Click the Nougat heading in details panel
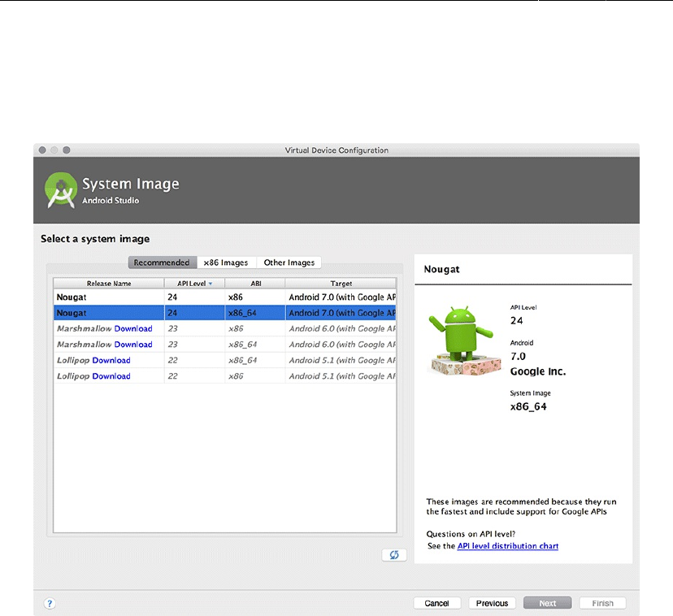 pos(441,269)
